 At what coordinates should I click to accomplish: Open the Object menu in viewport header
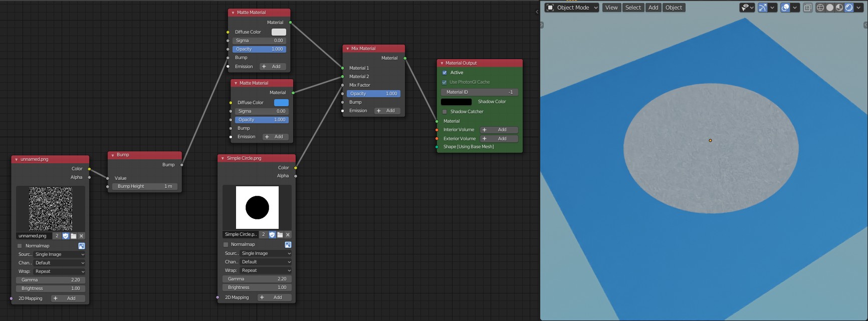pos(674,8)
